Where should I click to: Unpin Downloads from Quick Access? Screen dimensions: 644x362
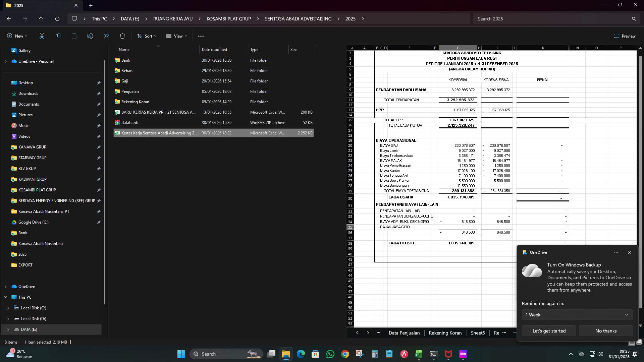click(x=99, y=94)
